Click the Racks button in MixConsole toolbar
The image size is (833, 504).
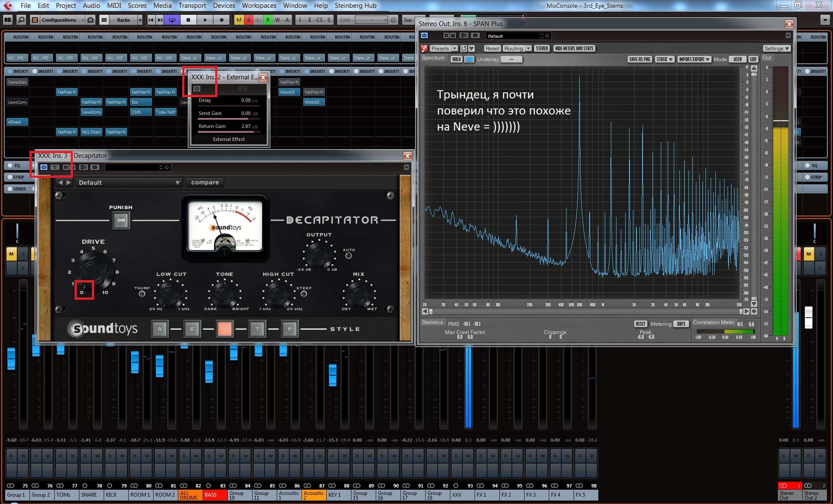123,20
